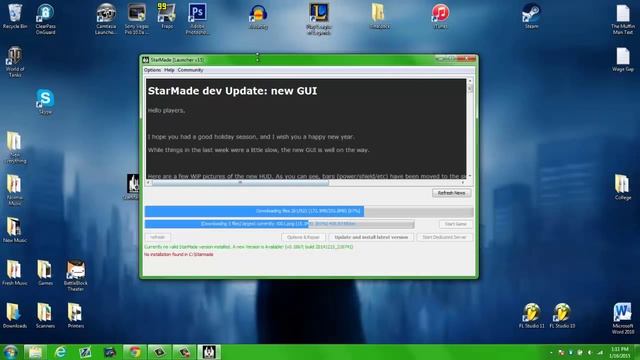Open Windows Explorer from the taskbar
The image size is (640, 360).
click(x=35, y=352)
